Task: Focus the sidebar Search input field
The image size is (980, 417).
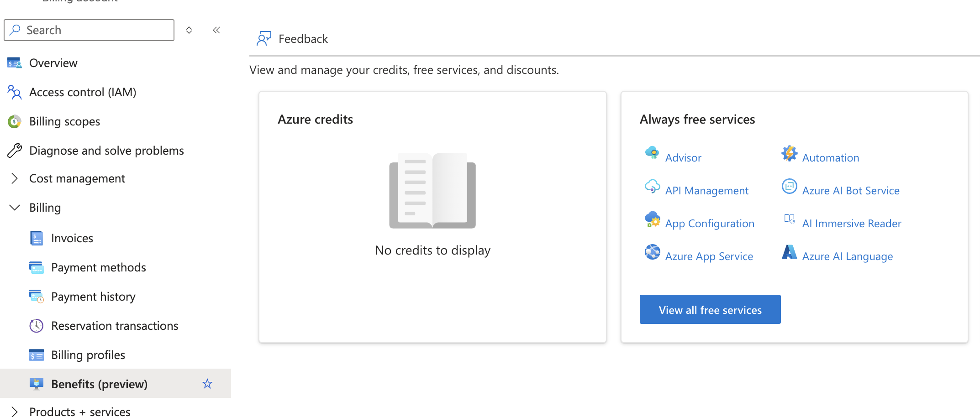Action: pyautogui.click(x=89, y=30)
